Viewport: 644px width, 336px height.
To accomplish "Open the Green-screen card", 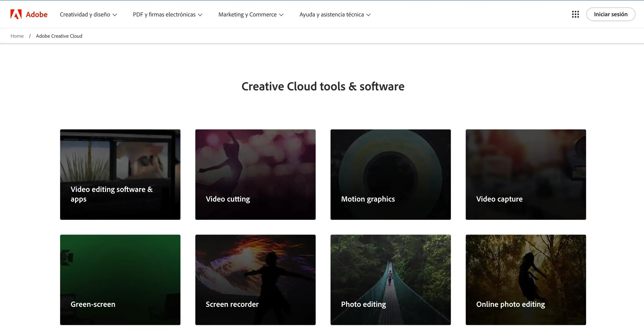I will tap(120, 280).
